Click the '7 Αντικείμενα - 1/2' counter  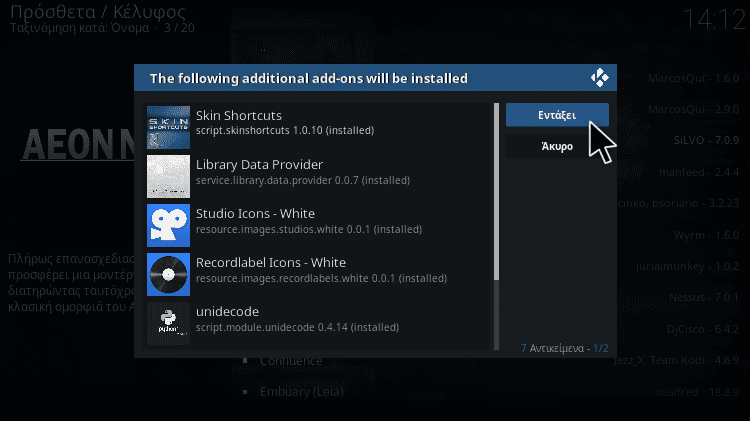(564, 348)
